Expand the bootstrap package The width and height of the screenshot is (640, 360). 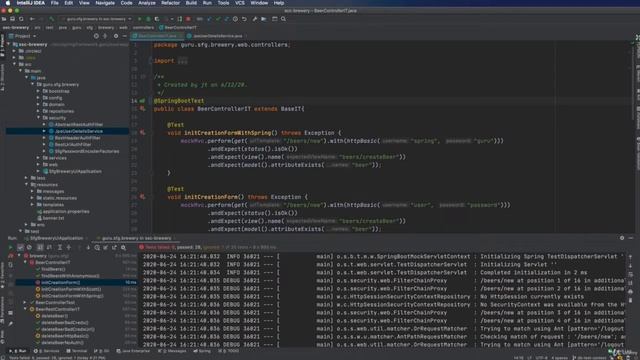[x=39, y=91]
